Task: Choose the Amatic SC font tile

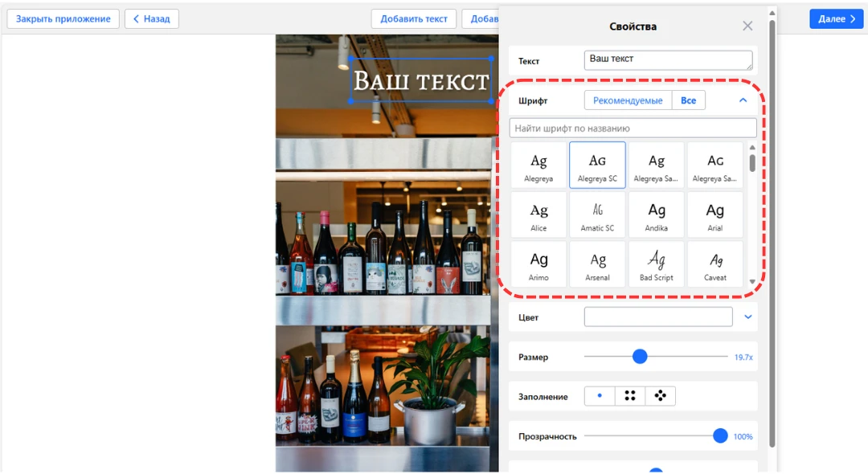Action: click(x=597, y=215)
